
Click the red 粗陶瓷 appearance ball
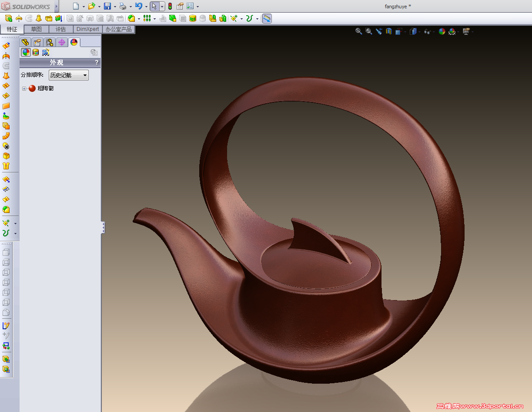coord(32,88)
